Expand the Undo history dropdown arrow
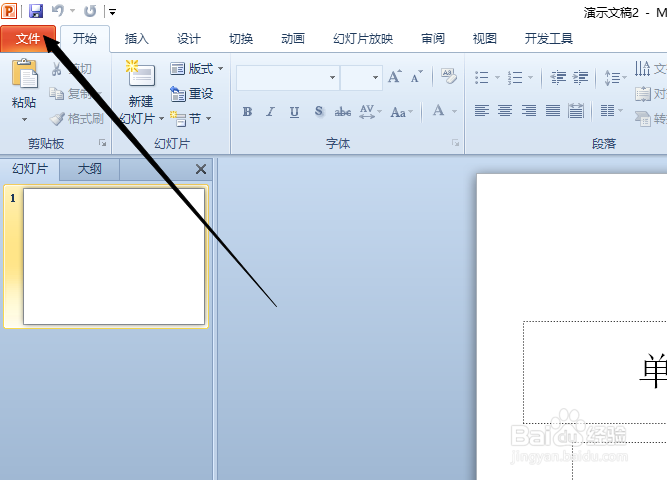Viewport: 667px width, 480px height. [72, 11]
